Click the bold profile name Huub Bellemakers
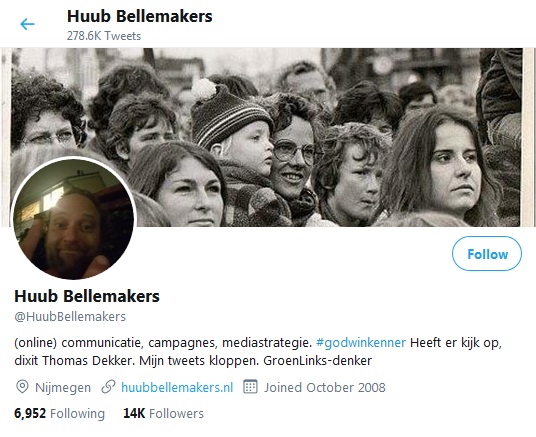The image size is (536, 437). pos(87,296)
